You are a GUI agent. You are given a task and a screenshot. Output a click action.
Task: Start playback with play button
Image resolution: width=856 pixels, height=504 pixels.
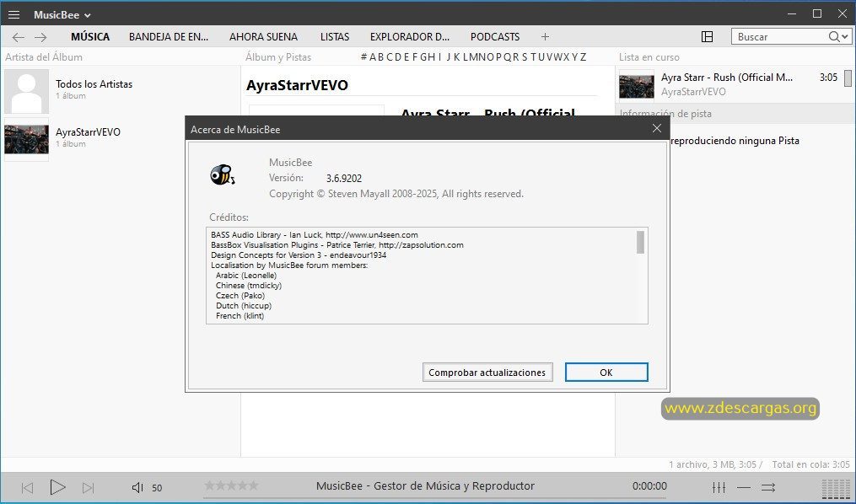point(57,487)
